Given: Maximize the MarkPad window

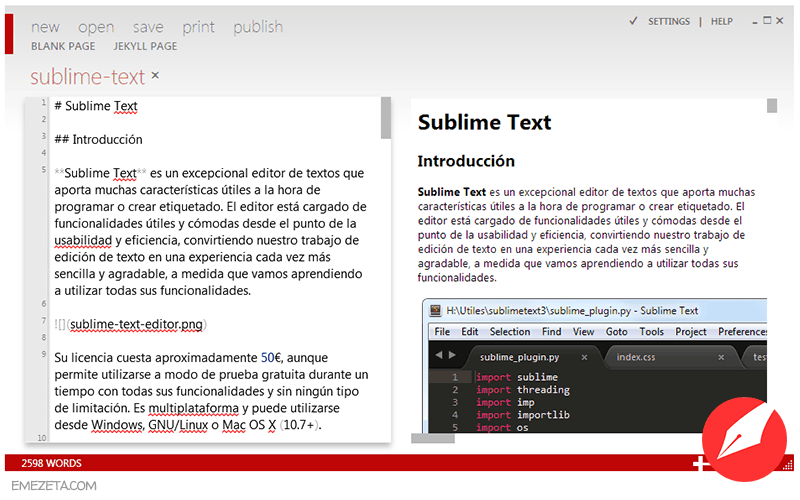Looking at the screenshot, I should [x=767, y=20].
